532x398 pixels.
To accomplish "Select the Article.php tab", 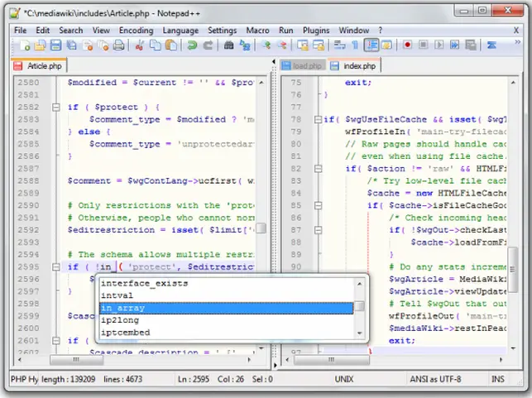I will (39, 66).
